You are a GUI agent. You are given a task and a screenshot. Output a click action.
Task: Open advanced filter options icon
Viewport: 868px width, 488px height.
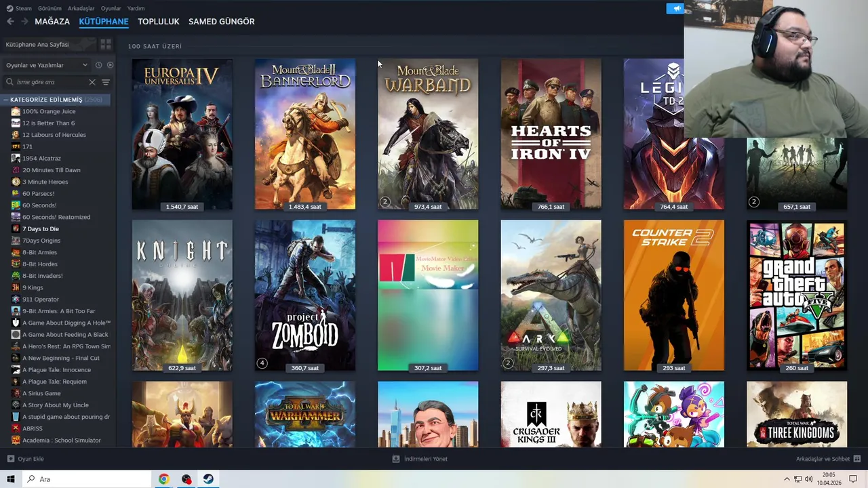coord(106,82)
